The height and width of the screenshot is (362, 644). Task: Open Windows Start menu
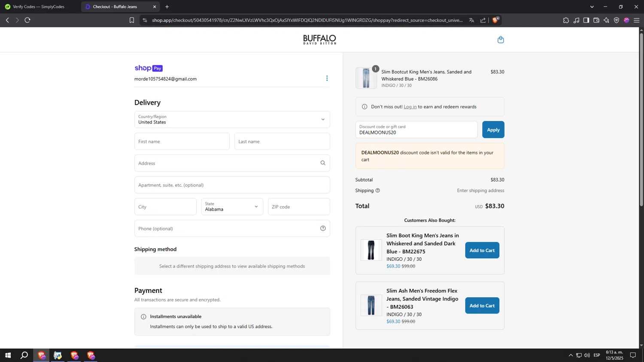coord(8,355)
